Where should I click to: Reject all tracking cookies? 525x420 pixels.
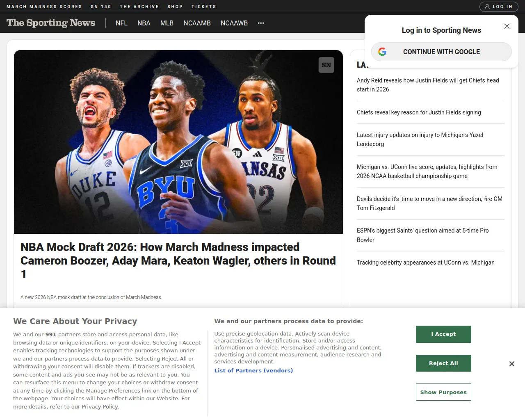[x=443, y=363]
